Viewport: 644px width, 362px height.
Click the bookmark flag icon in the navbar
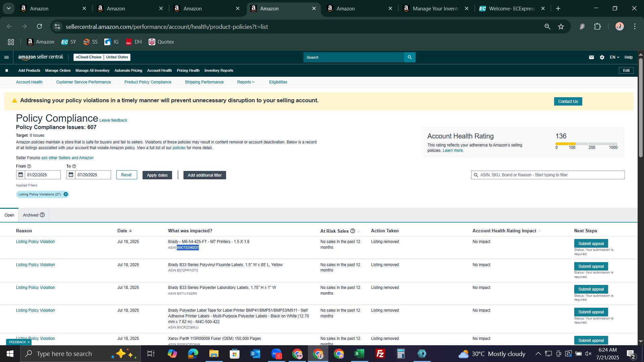(x=7, y=70)
